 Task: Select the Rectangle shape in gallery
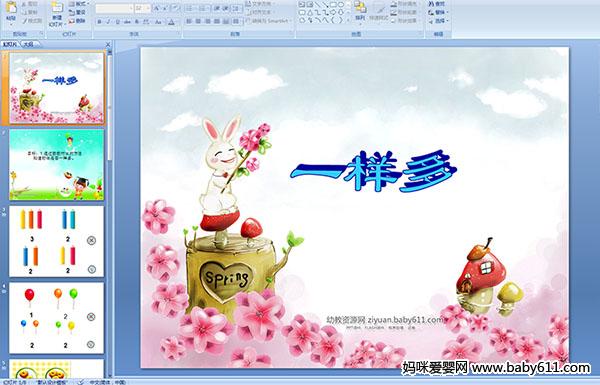pyautogui.click(x=333, y=5)
